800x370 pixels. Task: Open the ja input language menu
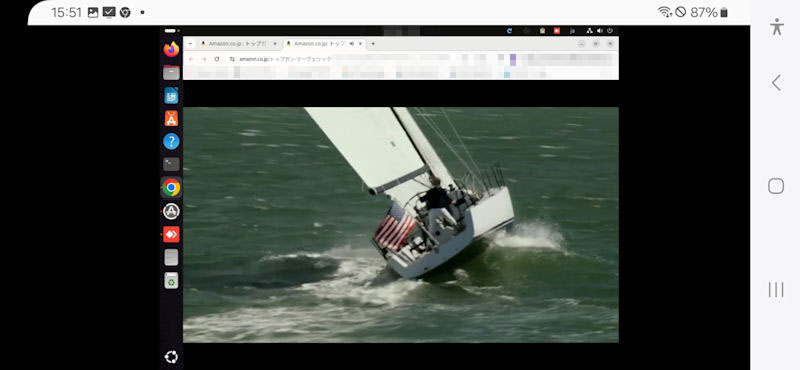(572, 31)
